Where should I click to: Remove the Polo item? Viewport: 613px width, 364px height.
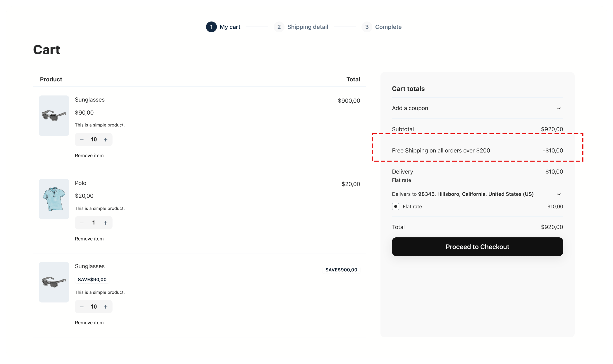89,239
